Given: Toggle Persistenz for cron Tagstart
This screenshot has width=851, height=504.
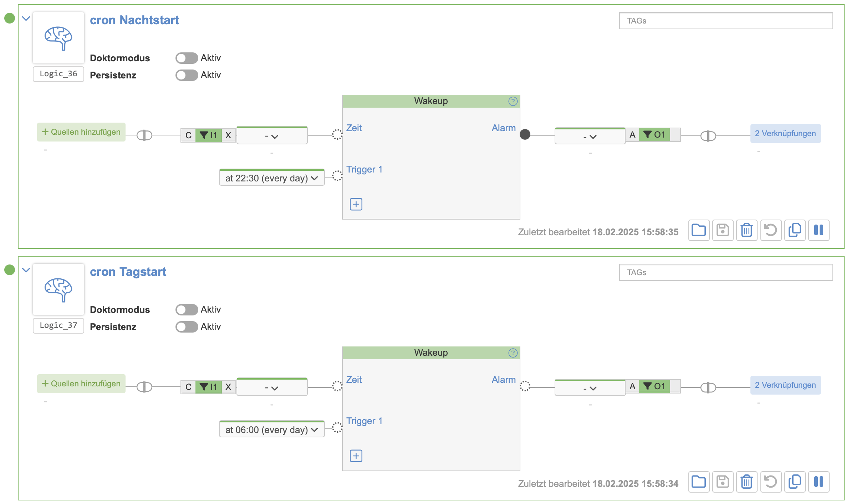Looking at the screenshot, I should (x=187, y=327).
